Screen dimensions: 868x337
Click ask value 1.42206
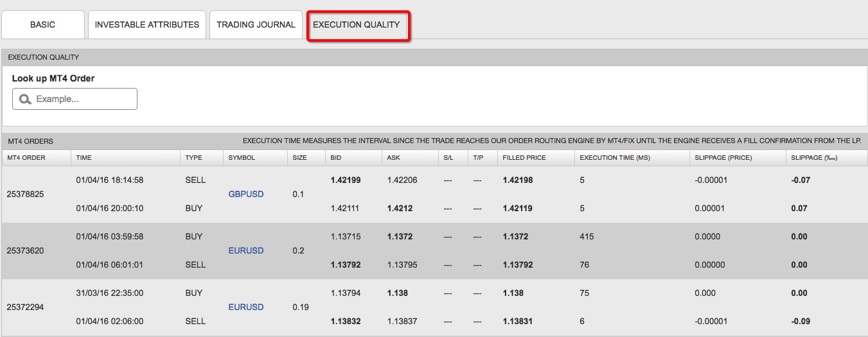[x=402, y=180]
